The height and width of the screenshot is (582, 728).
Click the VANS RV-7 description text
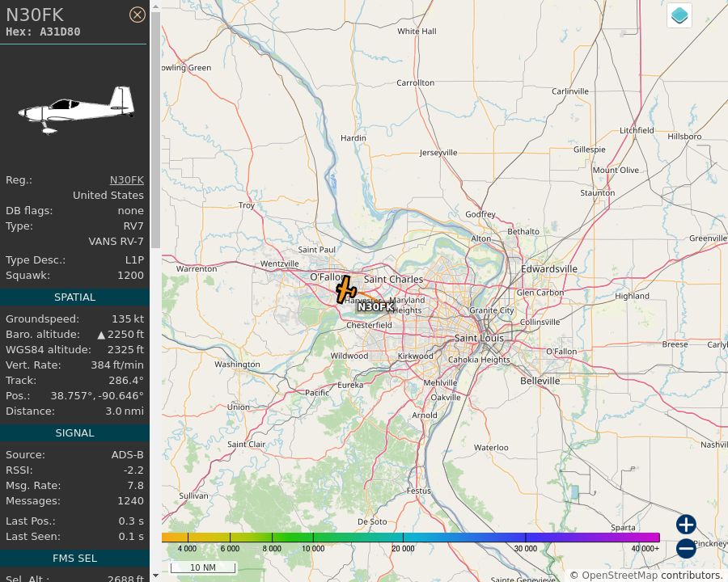pos(116,242)
